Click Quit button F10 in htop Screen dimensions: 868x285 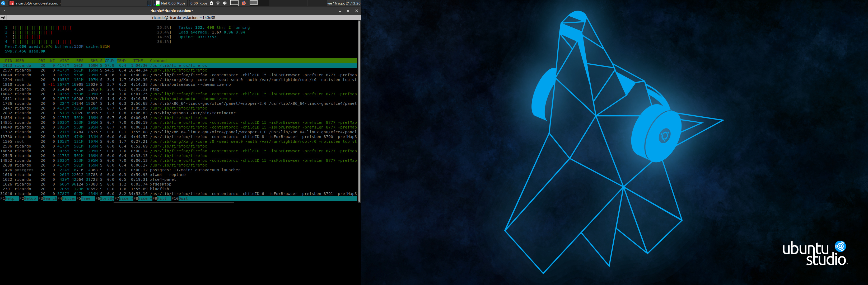click(x=183, y=198)
